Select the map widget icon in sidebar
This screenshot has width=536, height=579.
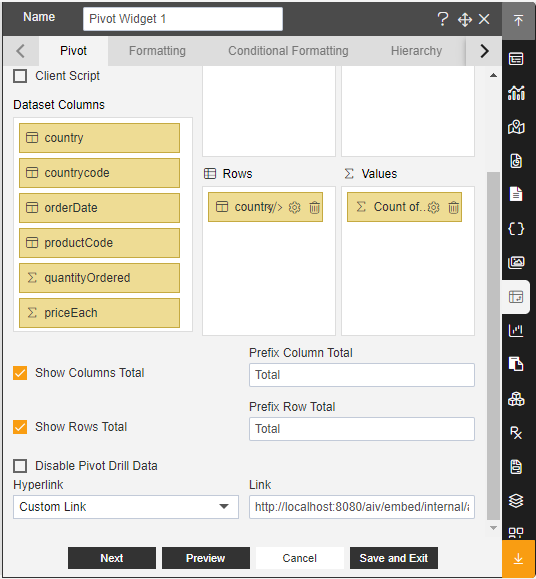pyautogui.click(x=516, y=127)
